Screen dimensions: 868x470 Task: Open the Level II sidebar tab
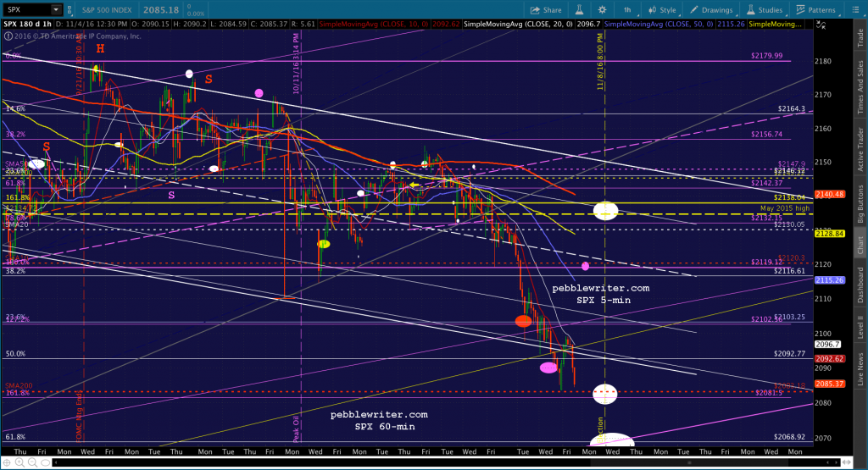(861, 328)
